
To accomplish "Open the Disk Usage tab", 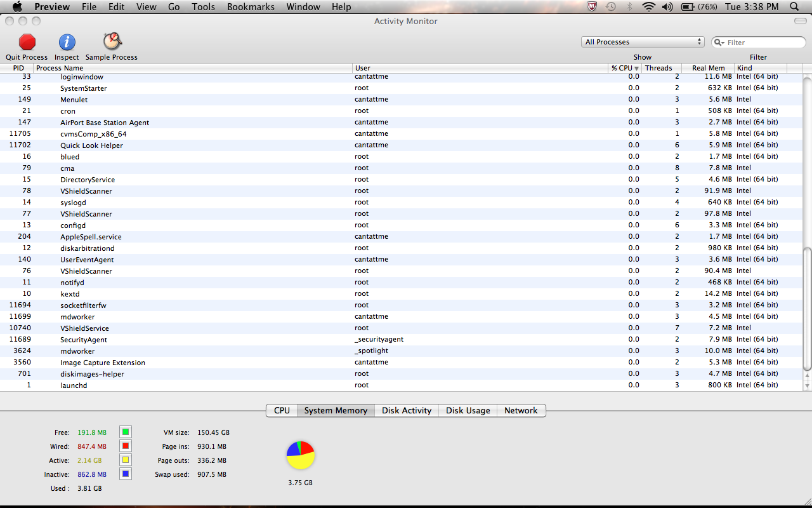I will pos(468,410).
